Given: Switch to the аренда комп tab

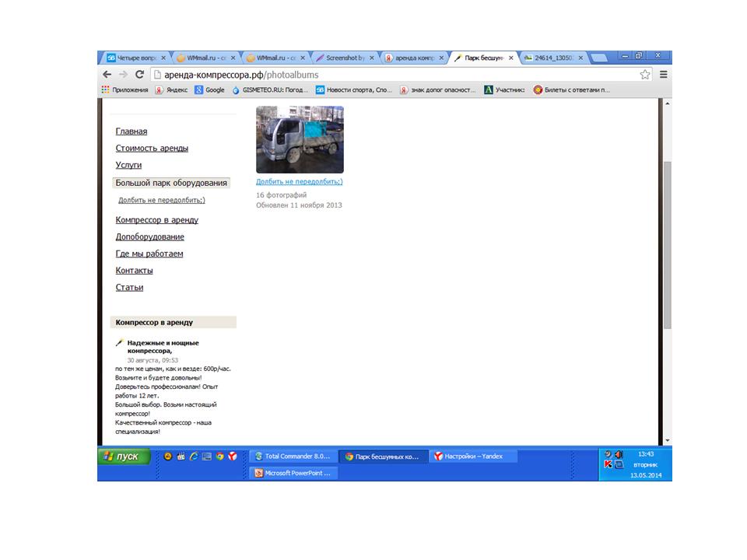Looking at the screenshot, I should click(415, 58).
